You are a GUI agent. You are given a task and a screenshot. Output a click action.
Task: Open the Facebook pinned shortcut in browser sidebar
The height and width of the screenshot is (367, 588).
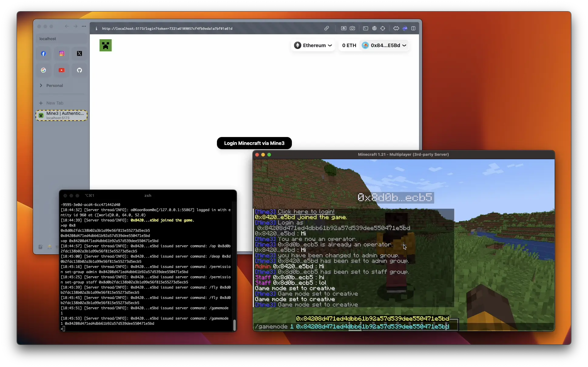point(43,53)
